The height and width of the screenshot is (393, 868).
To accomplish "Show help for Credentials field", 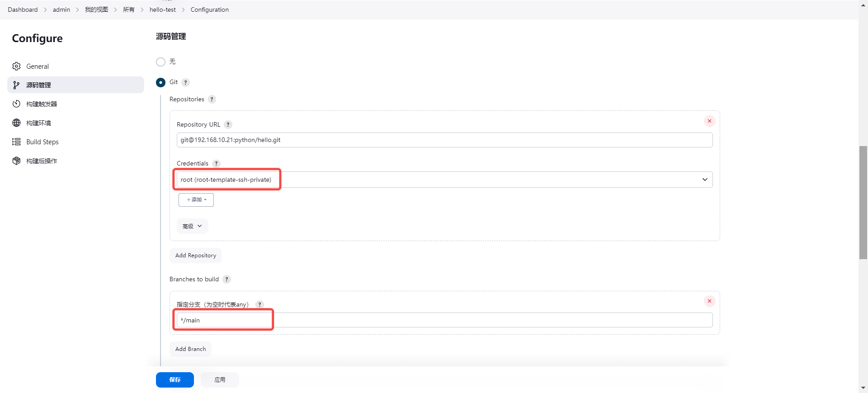I will click(217, 164).
